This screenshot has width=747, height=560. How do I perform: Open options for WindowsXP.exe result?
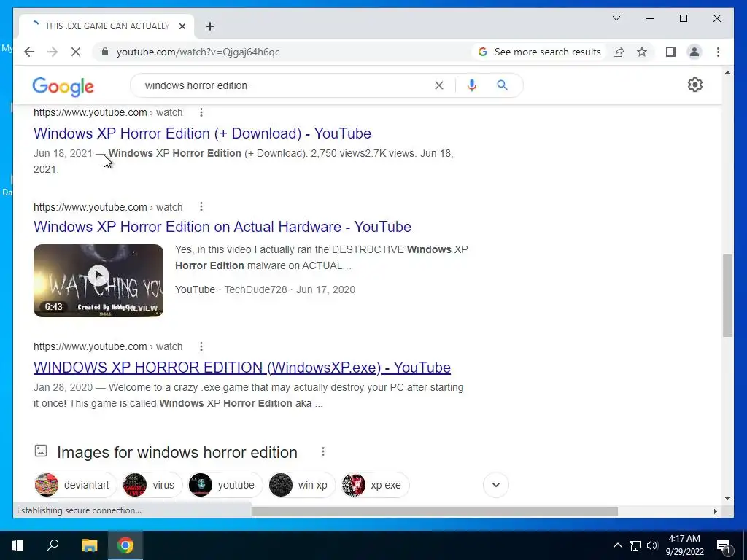point(201,346)
